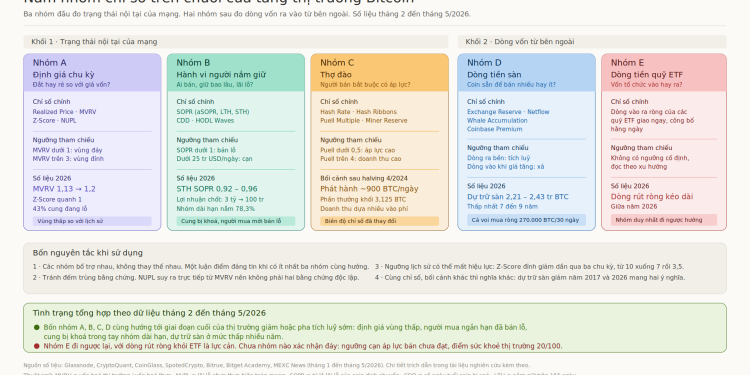Screen dimensions: 750x375
Task: Open the Nhóm C Thợ đào card header
Action: (x=379, y=73)
